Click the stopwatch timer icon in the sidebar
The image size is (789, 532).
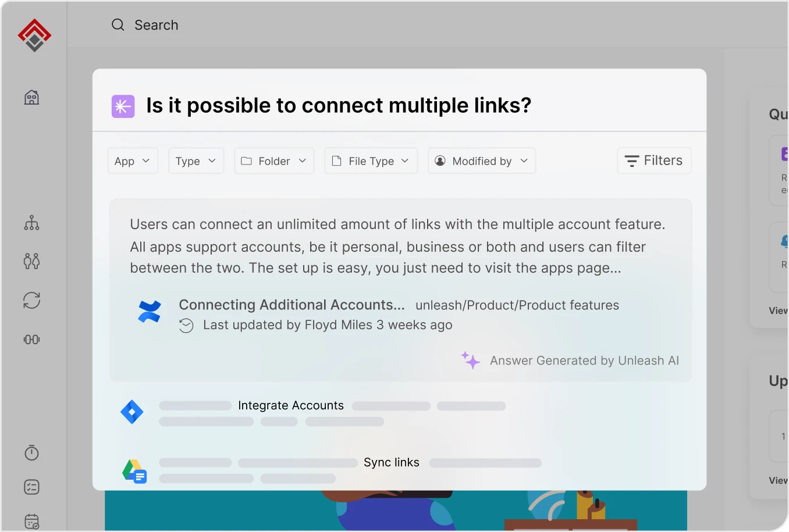tap(31, 453)
